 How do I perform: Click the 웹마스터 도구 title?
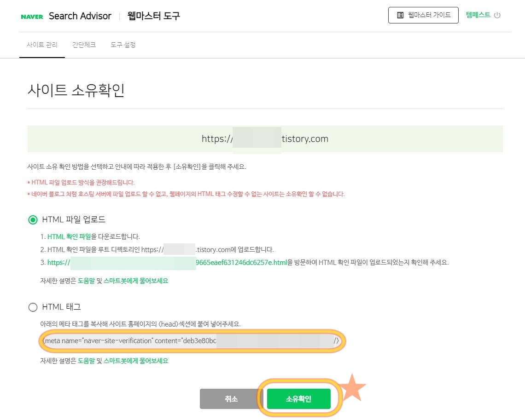pos(154,16)
